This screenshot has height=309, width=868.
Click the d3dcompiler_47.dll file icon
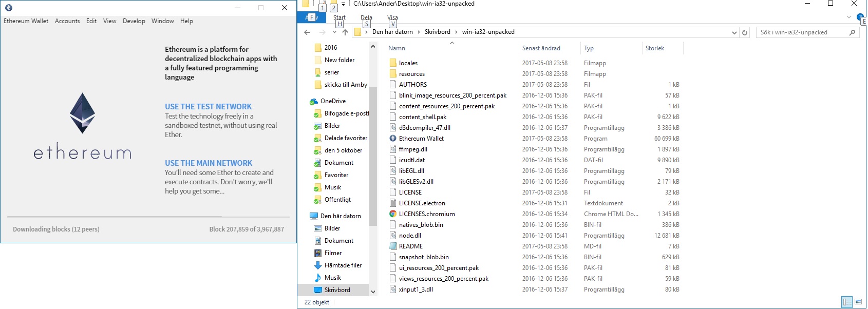pos(393,128)
